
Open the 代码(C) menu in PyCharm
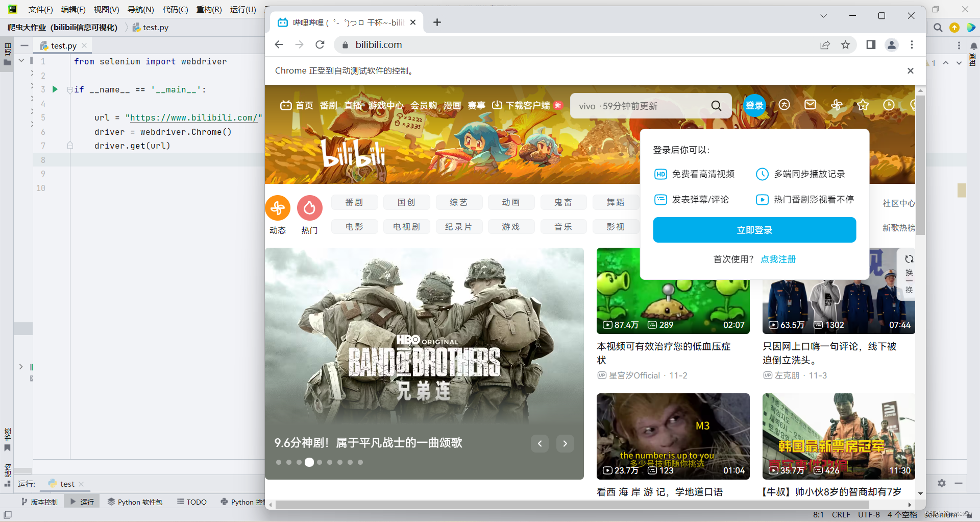[176, 10]
